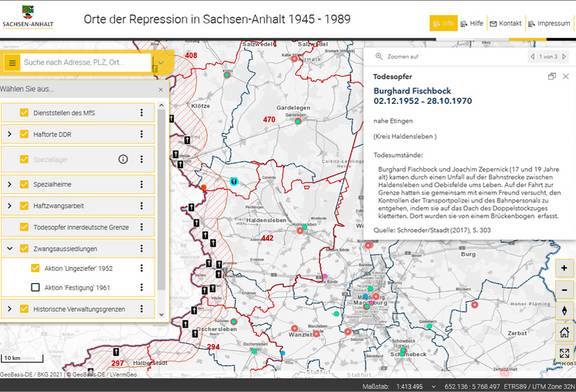
Task: Open options for Historische Verwaltungsgrenzen
Action: [142, 309]
